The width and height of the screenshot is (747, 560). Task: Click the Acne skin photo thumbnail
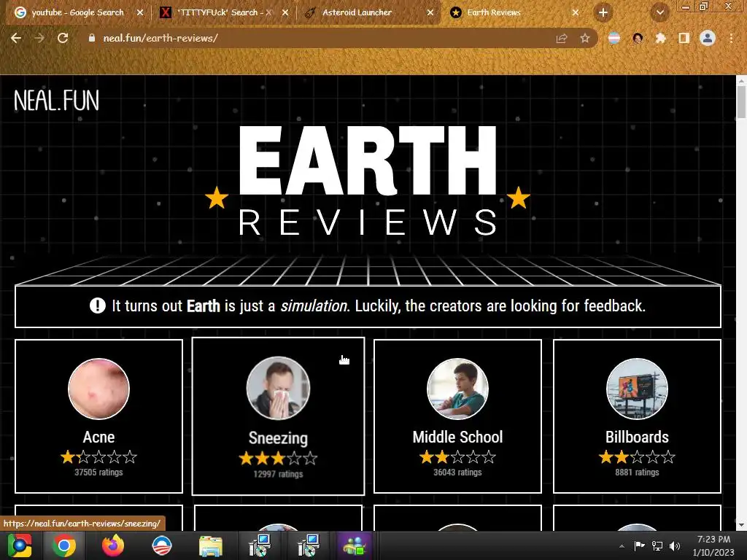point(98,389)
